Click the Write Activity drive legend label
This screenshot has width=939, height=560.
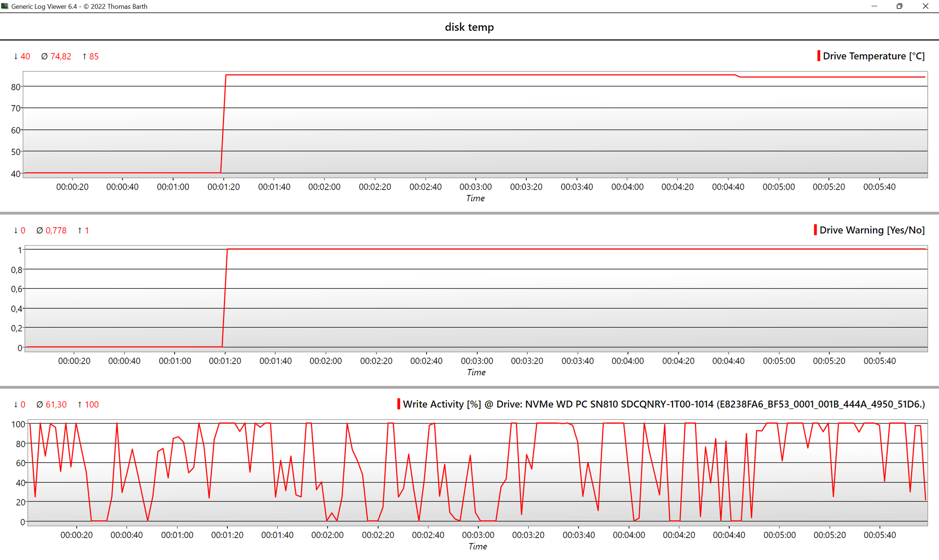pyautogui.click(x=664, y=404)
